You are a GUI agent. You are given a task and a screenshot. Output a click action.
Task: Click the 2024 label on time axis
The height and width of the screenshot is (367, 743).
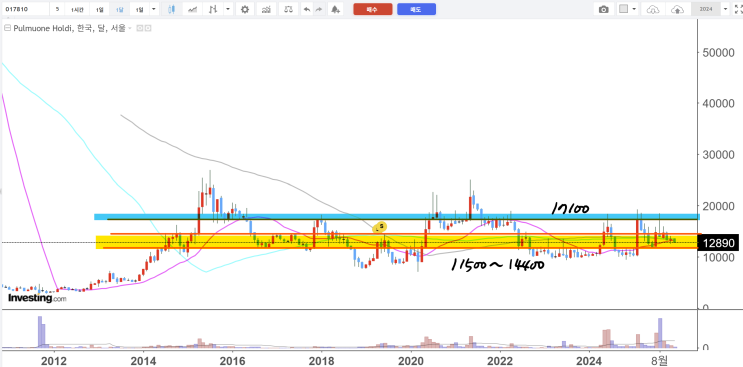click(x=589, y=361)
